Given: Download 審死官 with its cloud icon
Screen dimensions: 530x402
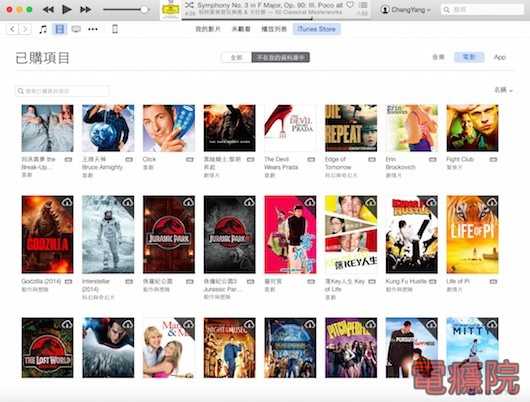Looking at the screenshot, I should click(x=310, y=202).
